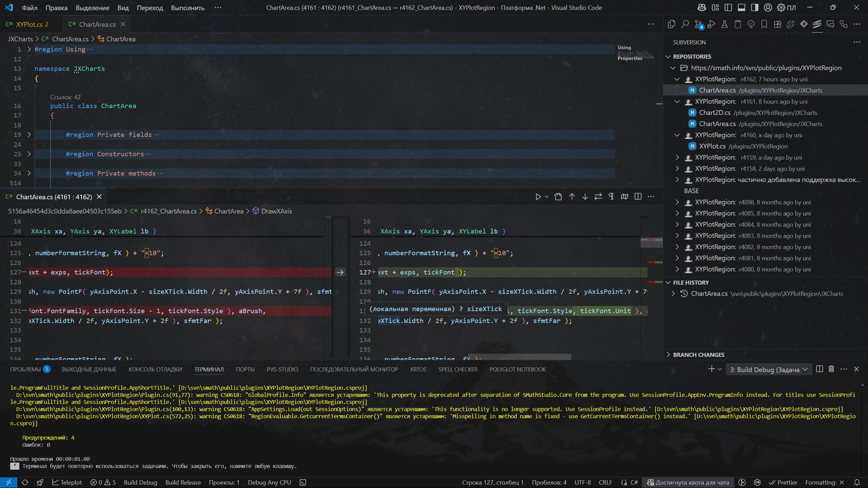Image resolution: width=868 pixels, height=488 pixels.
Task: Select ChartArea.cs under revision r4161
Action: [x=717, y=124]
